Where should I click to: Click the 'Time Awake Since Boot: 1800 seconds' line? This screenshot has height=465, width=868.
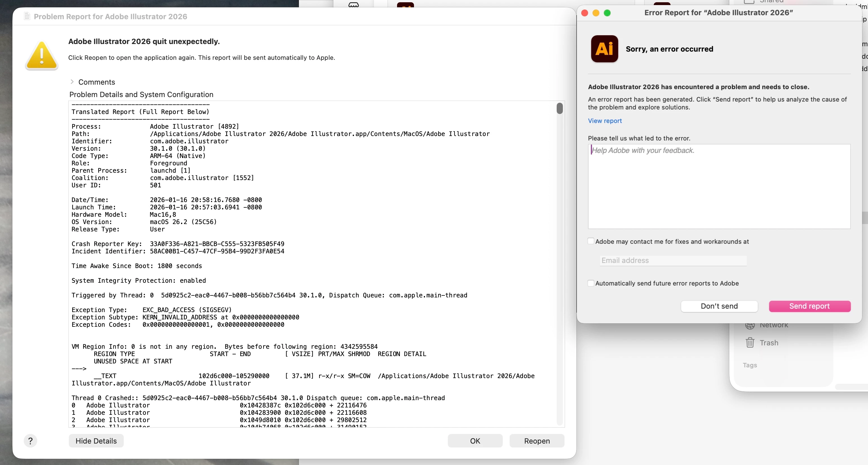point(136,266)
